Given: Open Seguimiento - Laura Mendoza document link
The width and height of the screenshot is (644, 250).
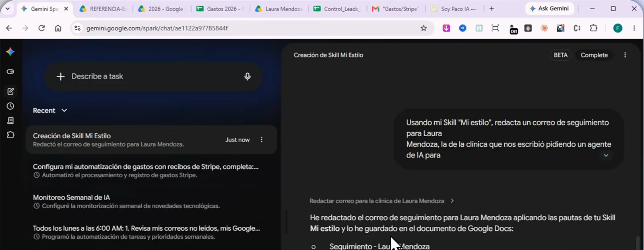Looking at the screenshot, I should 379,246.
